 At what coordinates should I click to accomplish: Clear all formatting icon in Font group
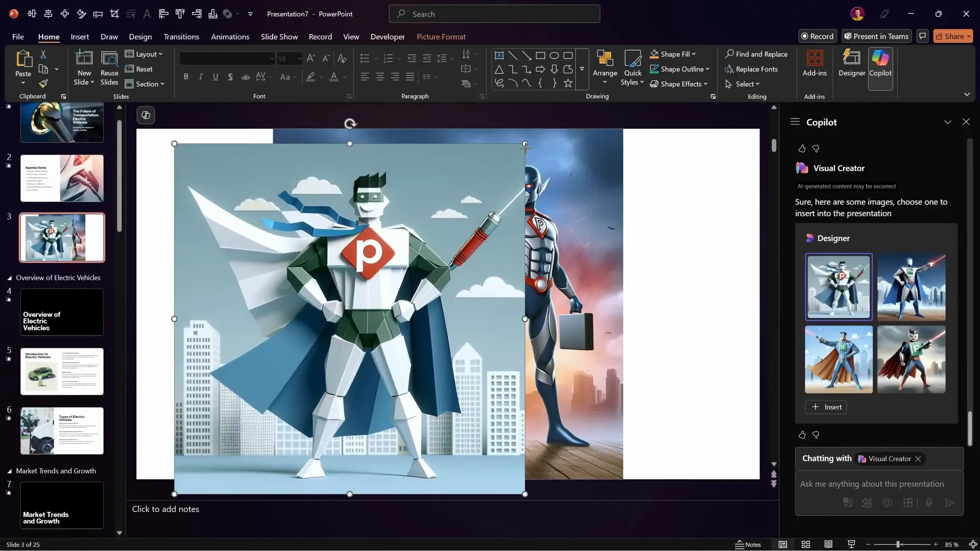[342, 59]
